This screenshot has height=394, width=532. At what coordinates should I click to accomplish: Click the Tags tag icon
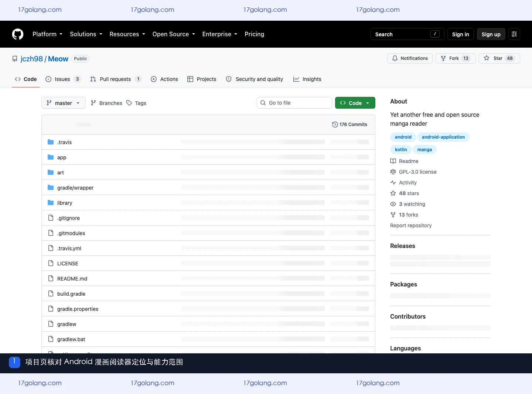pos(129,103)
